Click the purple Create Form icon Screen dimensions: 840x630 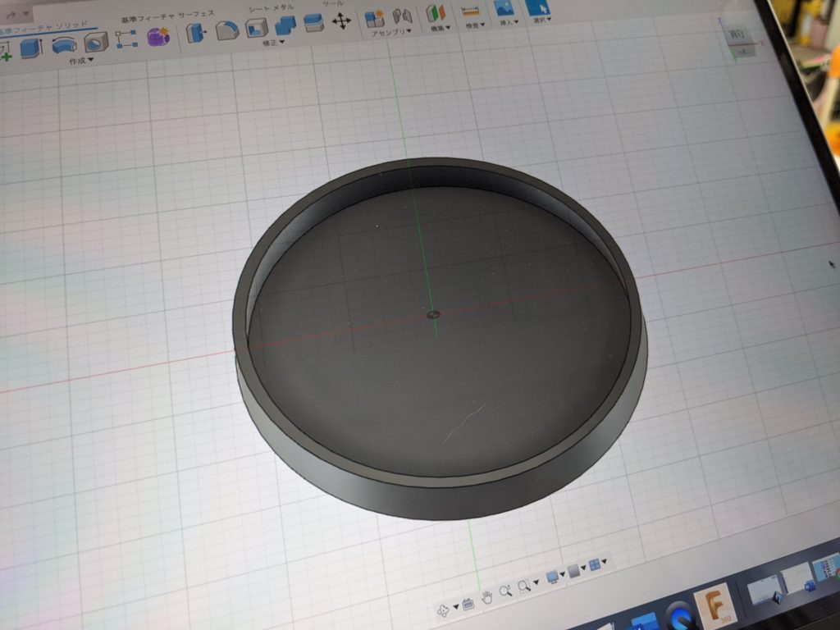pyautogui.click(x=158, y=36)
